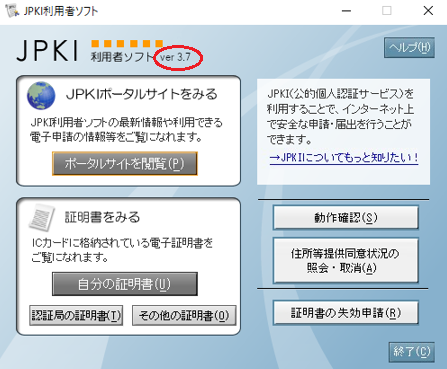447x369 pixels.
Task: Open 住所等提供同意状況の照会・取消(A)
Action: [x=346, y=260]
